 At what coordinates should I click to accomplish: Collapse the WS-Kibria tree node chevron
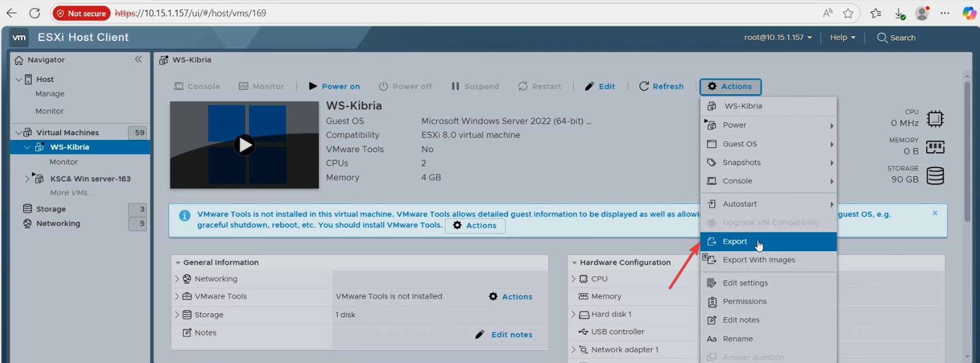pos(27,147)
